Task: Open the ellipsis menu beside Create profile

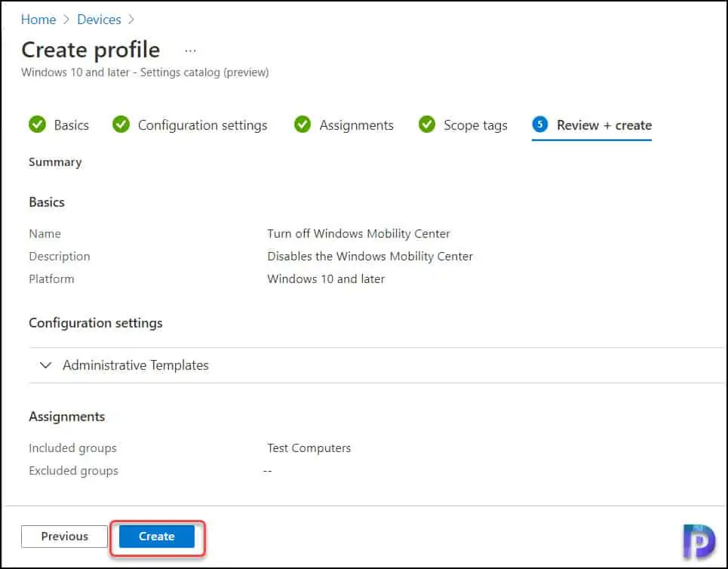Action: (x=190, y=51)
